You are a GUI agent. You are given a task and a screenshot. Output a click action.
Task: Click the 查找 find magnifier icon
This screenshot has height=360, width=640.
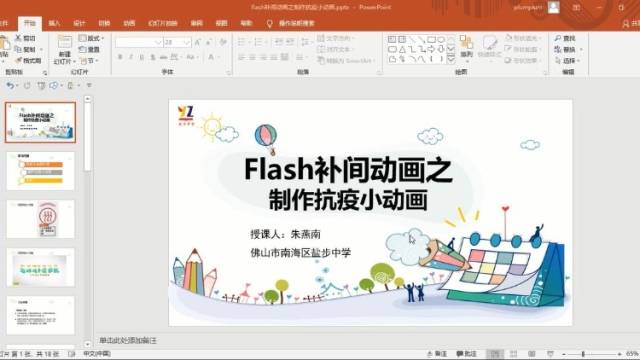[x=558, y=38]
